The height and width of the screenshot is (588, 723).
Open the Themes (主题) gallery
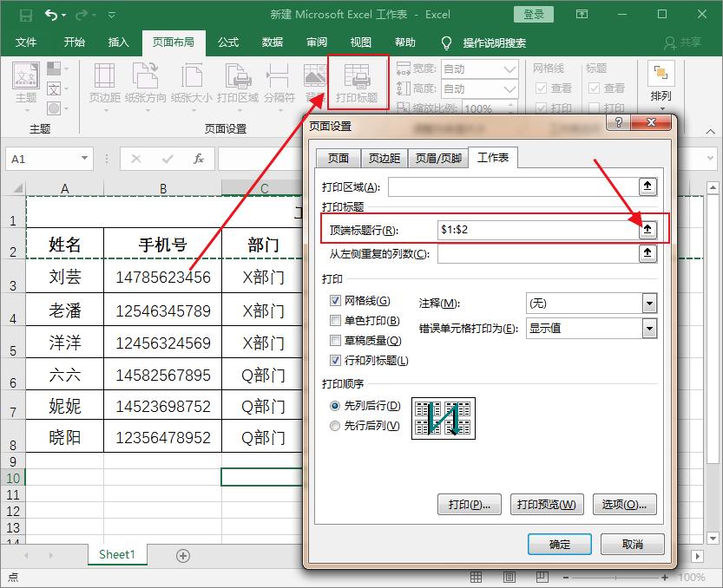pos(24,74)
